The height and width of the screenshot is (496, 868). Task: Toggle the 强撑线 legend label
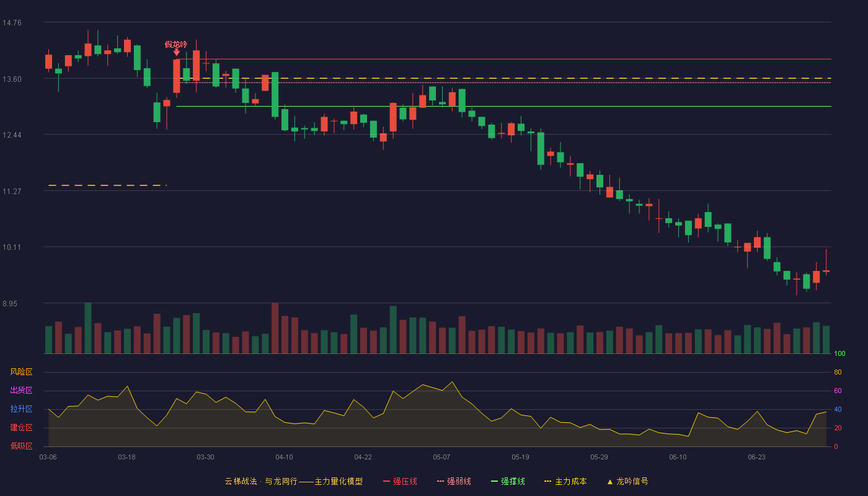point(513,482)
